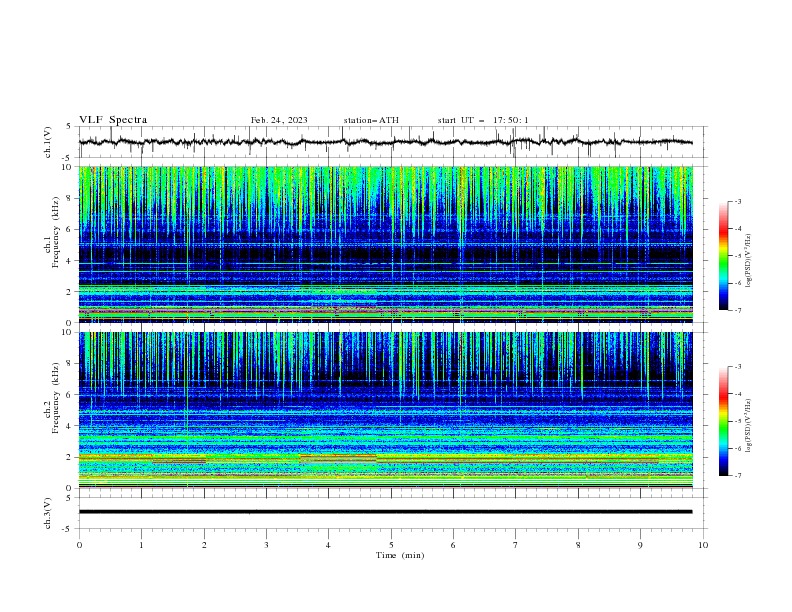Viewport: 792px width, 612px height.
Task: Click the "0" tick on the Time axis
Action: pyautogui.click(x=79, y=545)
